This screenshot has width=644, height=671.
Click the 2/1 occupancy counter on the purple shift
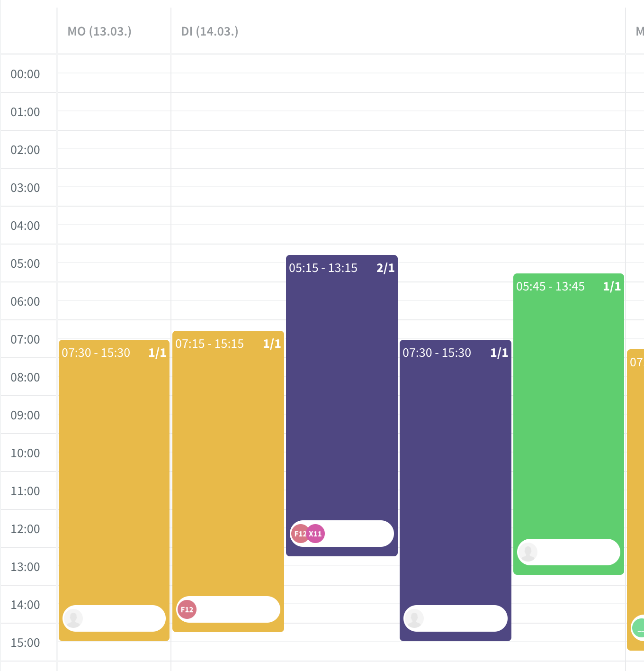tap(385, 268)
